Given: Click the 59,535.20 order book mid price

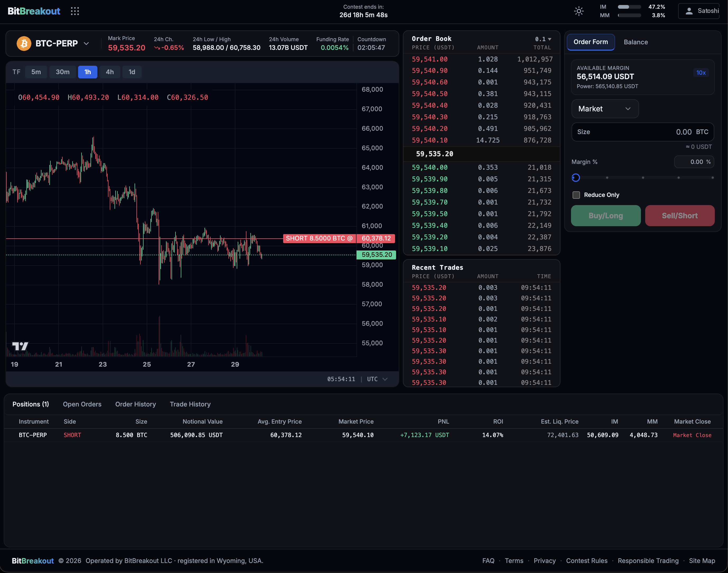Looking at the screenshot, I should click(435, 154).
